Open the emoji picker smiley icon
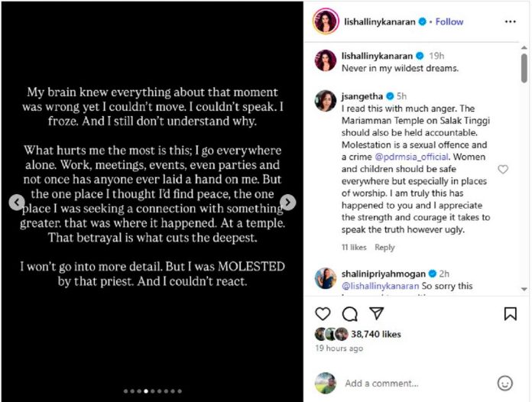Screen dimensions: 532x402 tap(504, 383)
